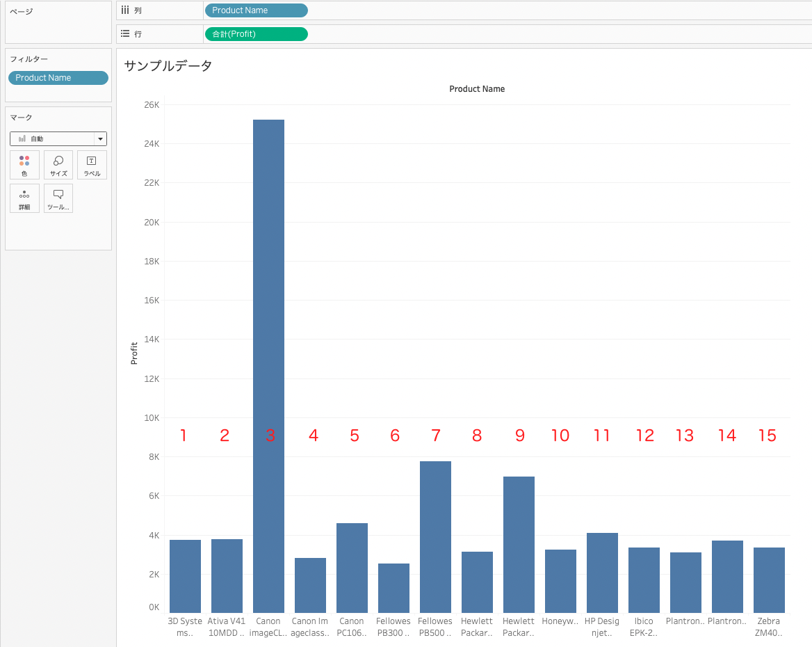
Task: Open the 色 (color) mark card
Action: tap(24, 165)
